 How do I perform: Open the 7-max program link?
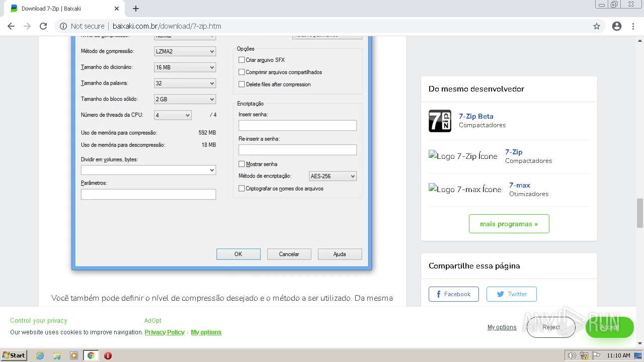[520, 185]
